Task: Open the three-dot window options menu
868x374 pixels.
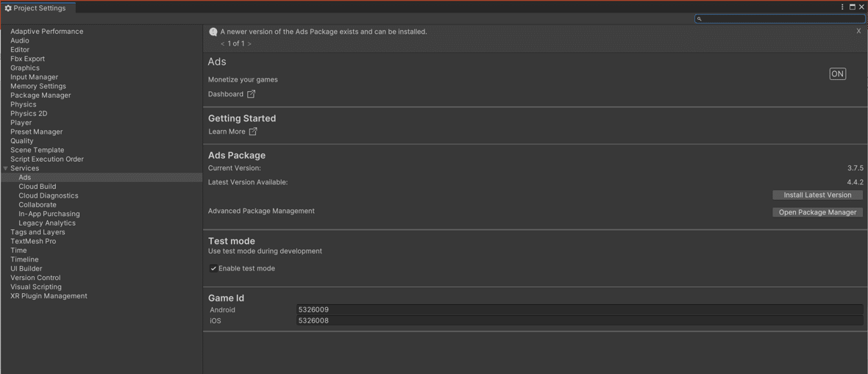Action: click(x=842, y=7)
